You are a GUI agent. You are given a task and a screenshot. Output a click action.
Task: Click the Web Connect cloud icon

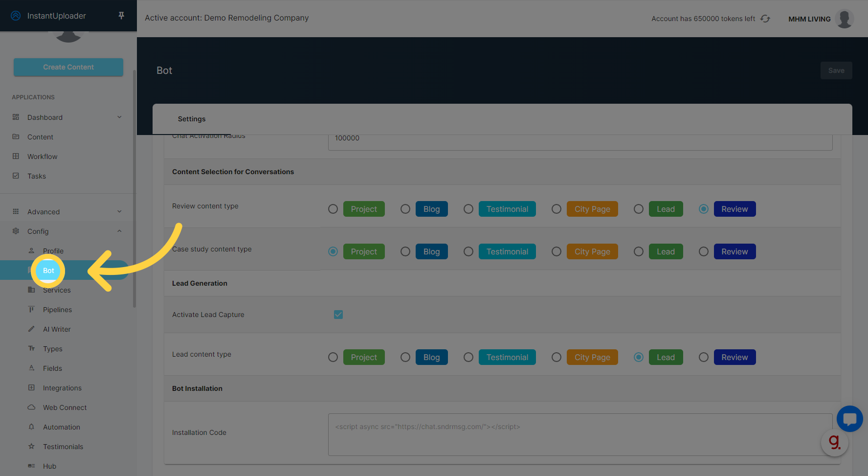(x=31, y=407)
